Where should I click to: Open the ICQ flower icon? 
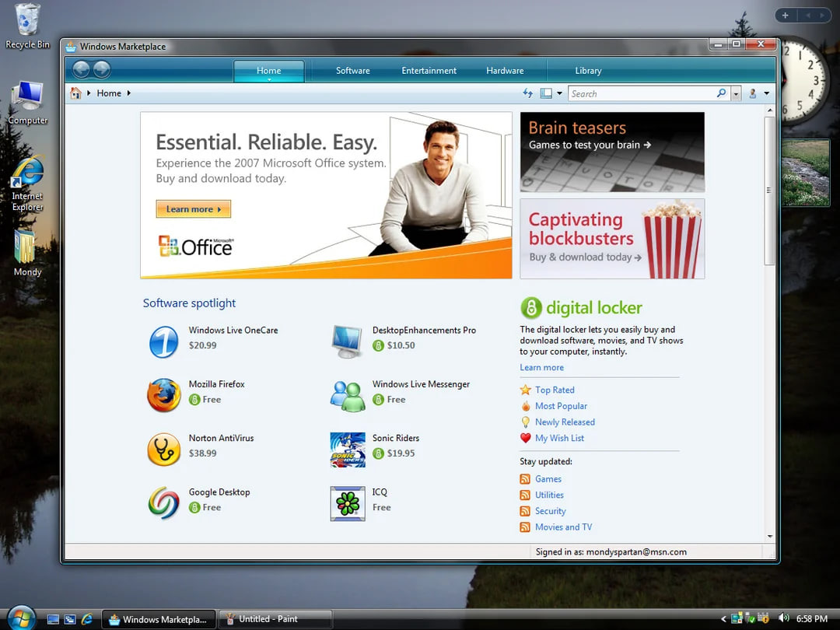pos(348,503)
